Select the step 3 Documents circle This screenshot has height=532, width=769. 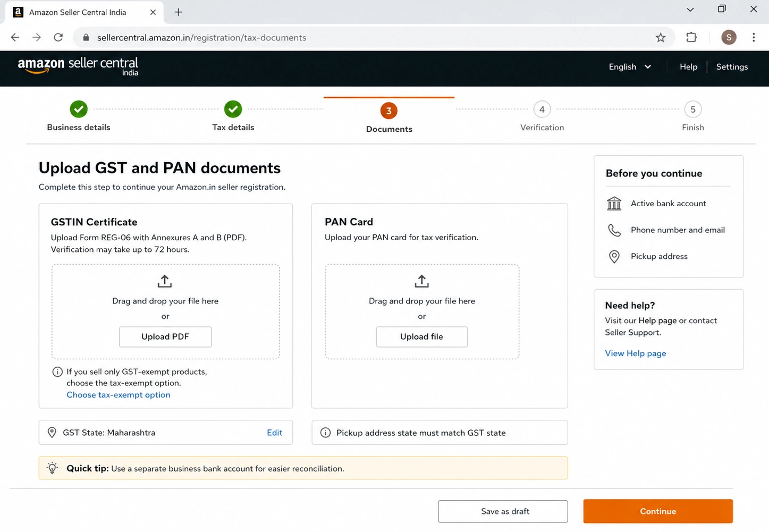tap(389, 111)
